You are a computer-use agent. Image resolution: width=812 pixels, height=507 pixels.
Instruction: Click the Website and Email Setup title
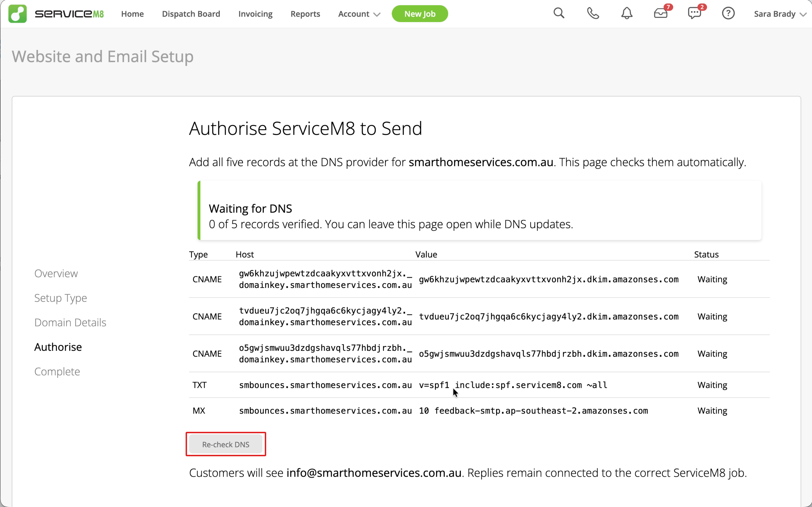click(103, 56)
